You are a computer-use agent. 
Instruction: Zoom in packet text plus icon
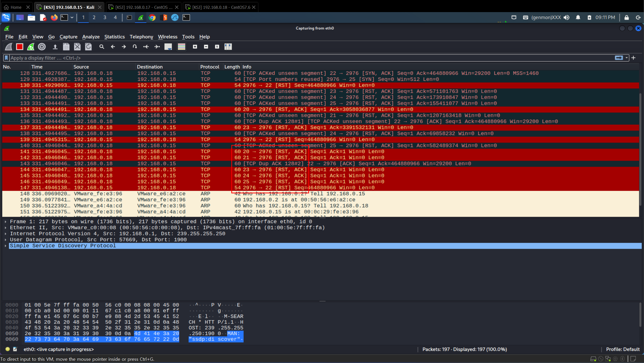pyautogui.click(x=195, y=47)
